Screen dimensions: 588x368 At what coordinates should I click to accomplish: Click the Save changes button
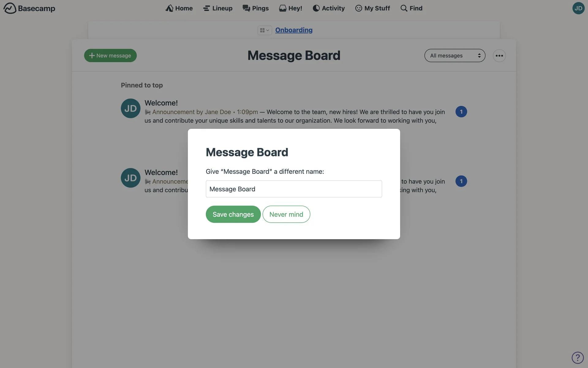[233, 214]
